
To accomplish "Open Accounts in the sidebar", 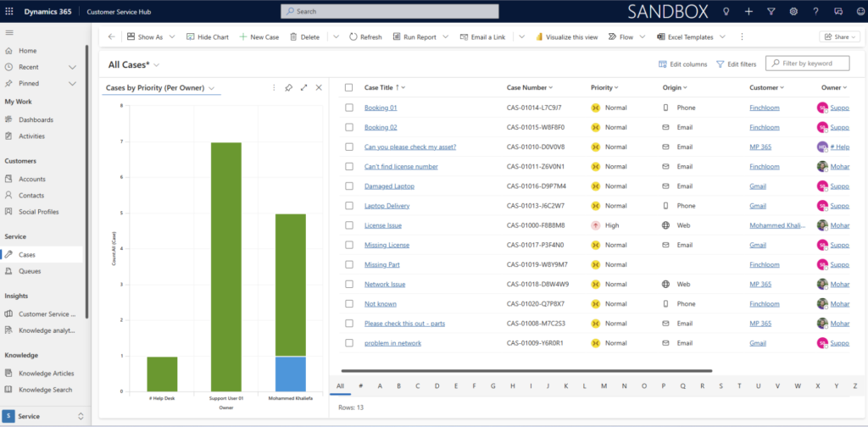I will point(32,180).
